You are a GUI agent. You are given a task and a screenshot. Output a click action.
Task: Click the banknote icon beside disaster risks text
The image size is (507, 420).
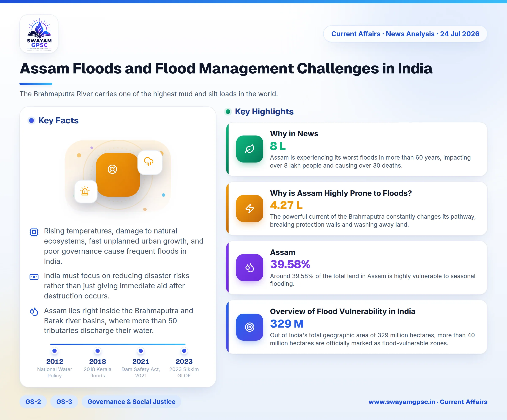pyautogui.click(x=34, y=277)
